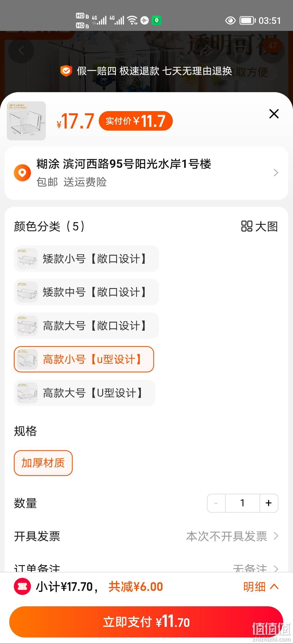Expand the delivery address chevron
This screenshot has width=293, height=644.
pyautogui.click(x=276, y=173)
